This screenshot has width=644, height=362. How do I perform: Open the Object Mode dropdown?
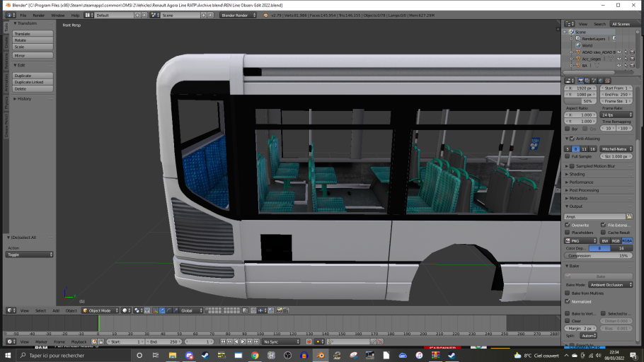pyautogui.click(x=100, y=310)
